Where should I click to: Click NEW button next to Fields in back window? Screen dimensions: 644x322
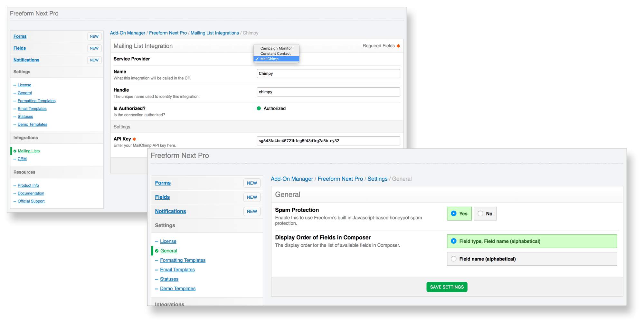coord(94,48)
